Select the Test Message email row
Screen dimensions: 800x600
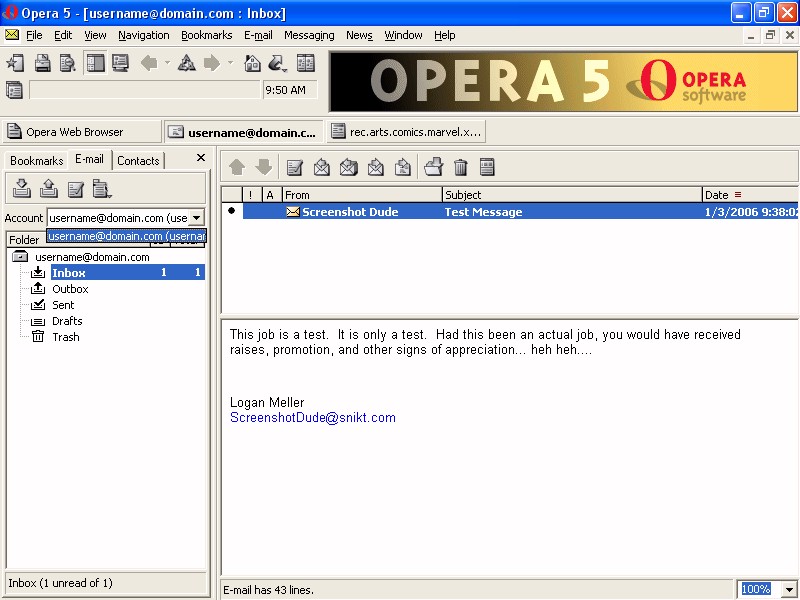click(x=520, y=211)
